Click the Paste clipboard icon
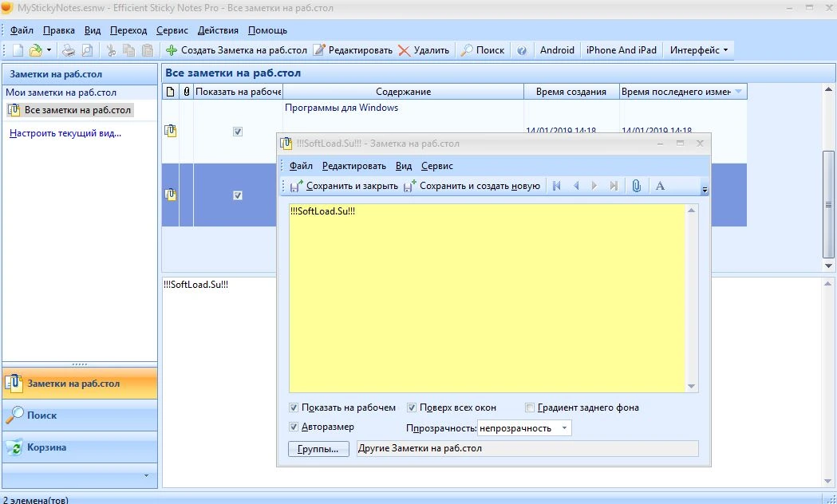Screen dimensions: 837x504 (x=148, y=50)
